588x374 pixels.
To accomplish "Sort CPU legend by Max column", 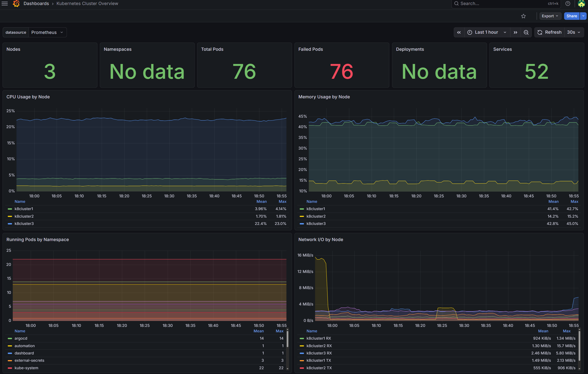I will tap(283, 201).
